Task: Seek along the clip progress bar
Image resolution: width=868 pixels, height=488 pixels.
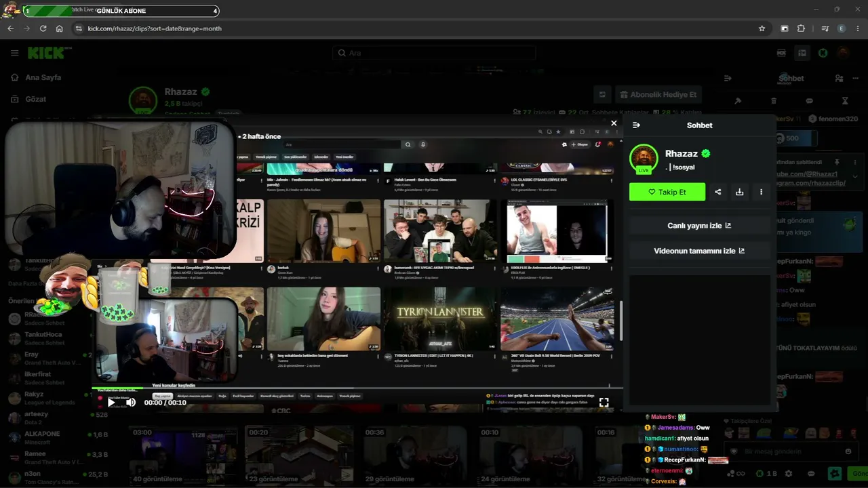Action: (355, 390)
